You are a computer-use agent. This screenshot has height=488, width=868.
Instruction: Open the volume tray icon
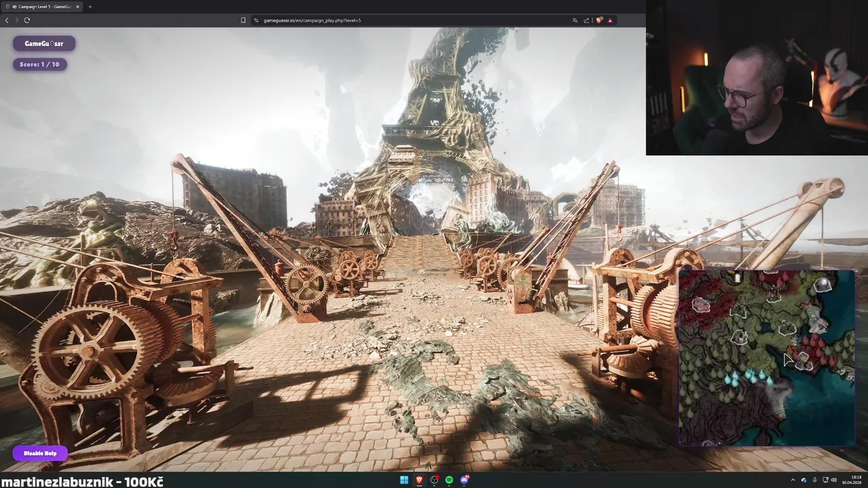[834, 480]
